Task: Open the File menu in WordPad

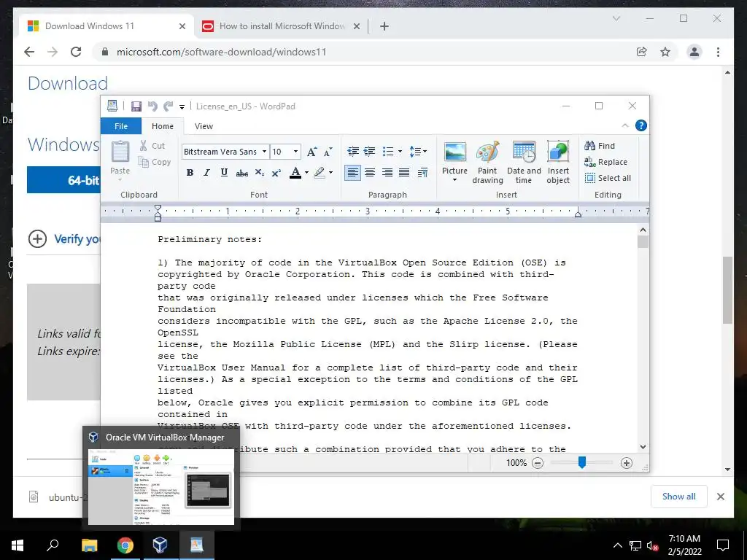Action: pos(121,126)
